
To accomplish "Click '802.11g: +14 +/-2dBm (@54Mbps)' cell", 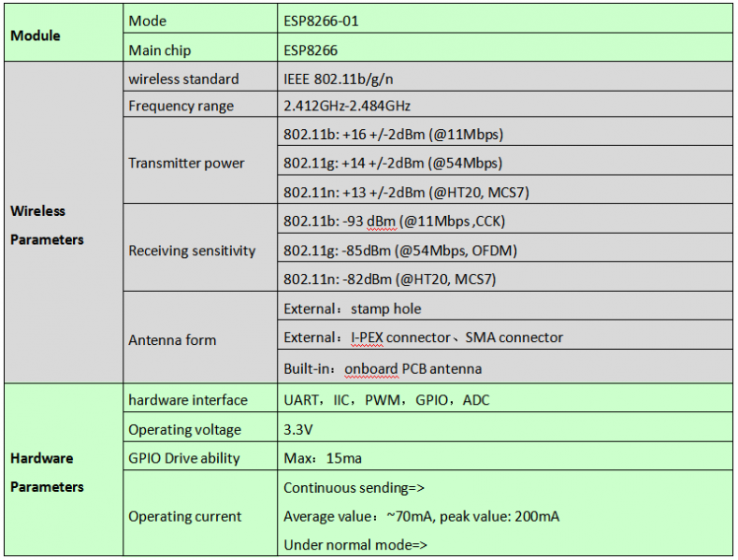I will [x=504, y=161].
